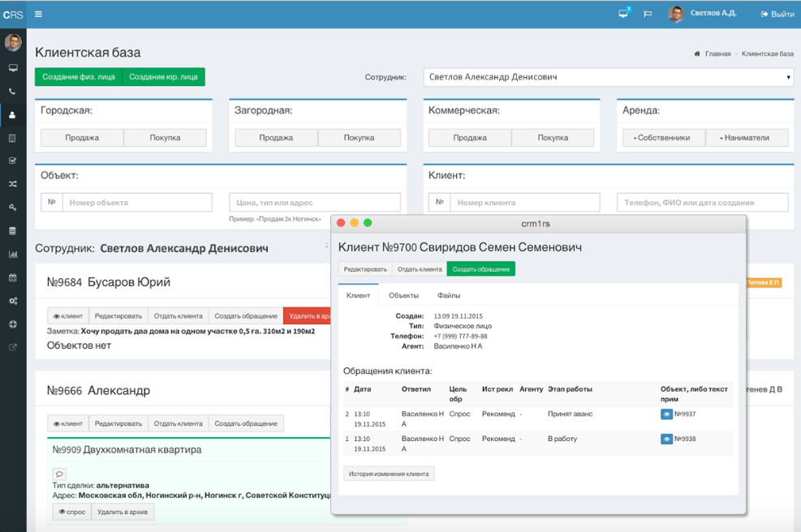
Task: Click the comment bubble icon on №9909
Action: click(x=59, y=474)
